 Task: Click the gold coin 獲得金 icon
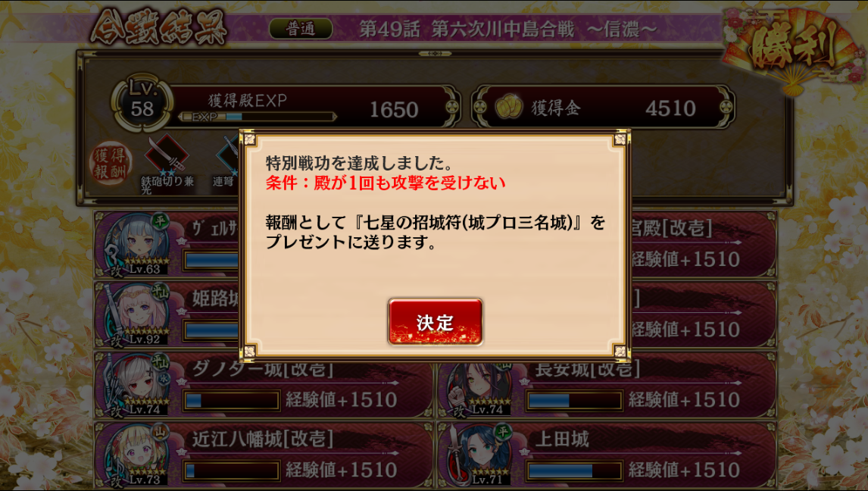[508, 108]
